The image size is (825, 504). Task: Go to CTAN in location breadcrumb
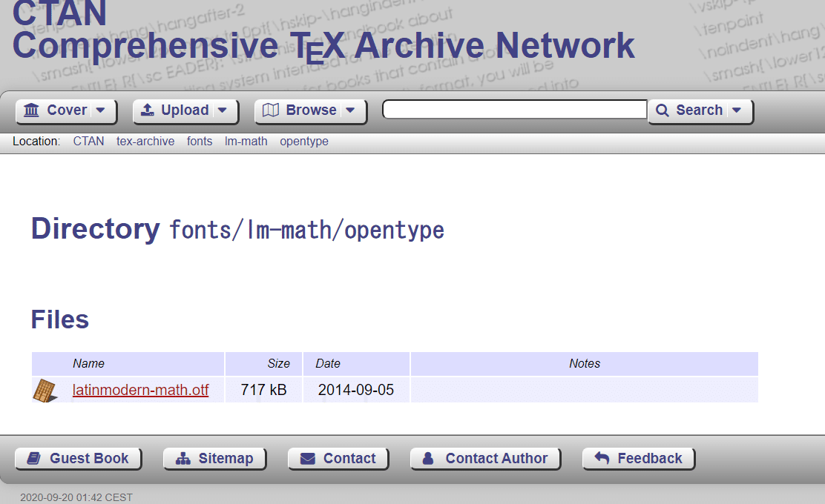click(88, 142)
